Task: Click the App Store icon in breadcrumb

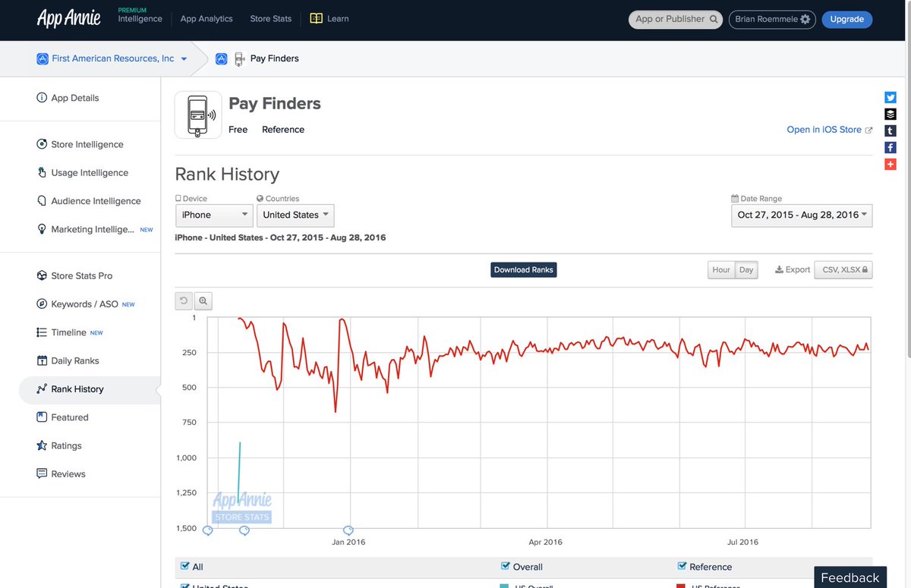Action: [222, 58]
